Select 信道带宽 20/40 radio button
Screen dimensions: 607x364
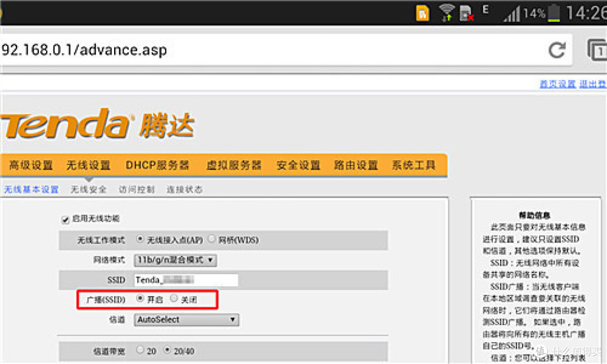coord(167,350)
